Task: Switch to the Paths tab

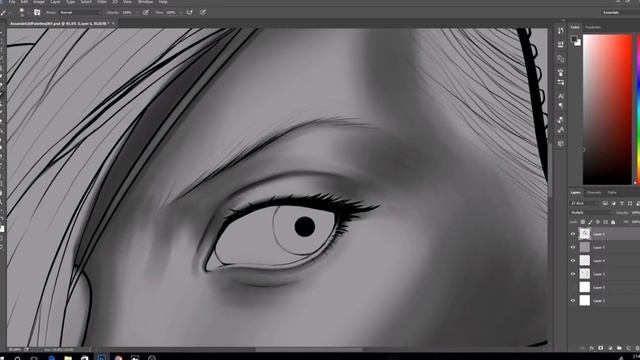Action: [612, 192]
